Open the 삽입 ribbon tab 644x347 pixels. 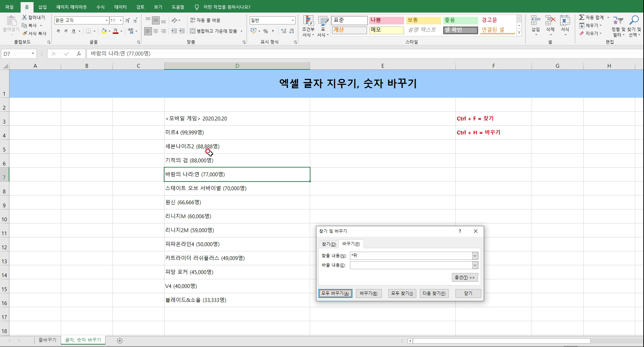click(x=43, y=7)
